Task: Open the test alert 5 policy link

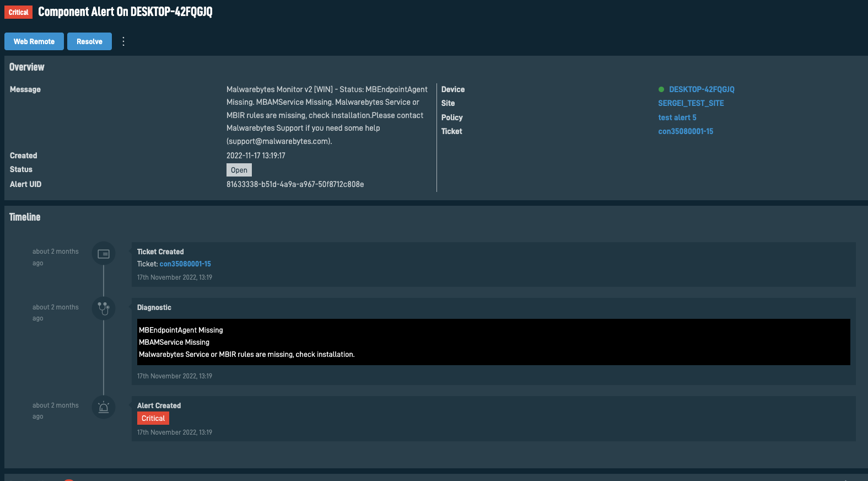Action: (677, 117)
